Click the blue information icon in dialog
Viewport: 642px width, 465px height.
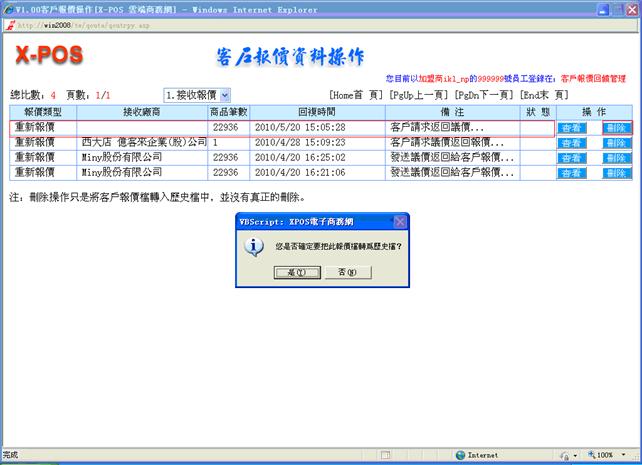point(255,245)
